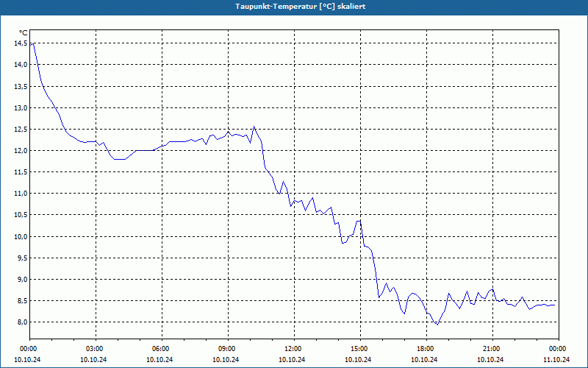The width and height of the screenshot is (588, 368).
Task: Select the '14,0' y-axis label
Action: pos(21,65)
